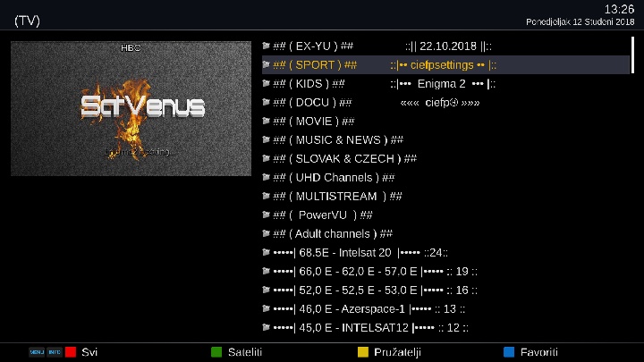The height and width of the screenshot is (362, 644).
Task: Open the ## ( PowerVU ) ## bouquet
Action: point(445,215)
